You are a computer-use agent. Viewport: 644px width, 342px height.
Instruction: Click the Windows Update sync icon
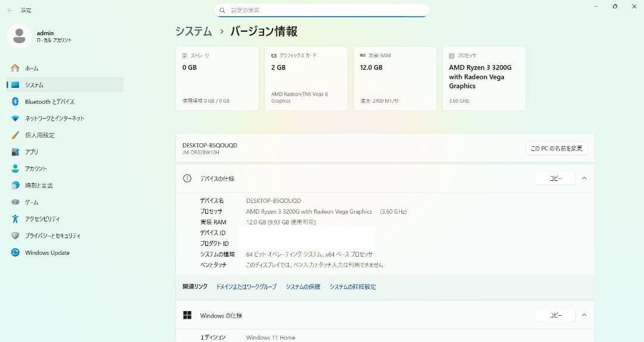15,252
